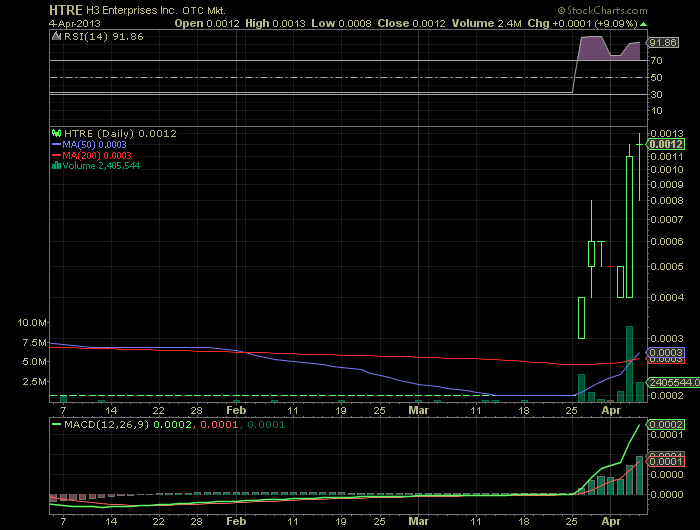Click the 'MA(200) 0.0003' legend text
This screenshot has width=700, height=530.
(97, 155)
